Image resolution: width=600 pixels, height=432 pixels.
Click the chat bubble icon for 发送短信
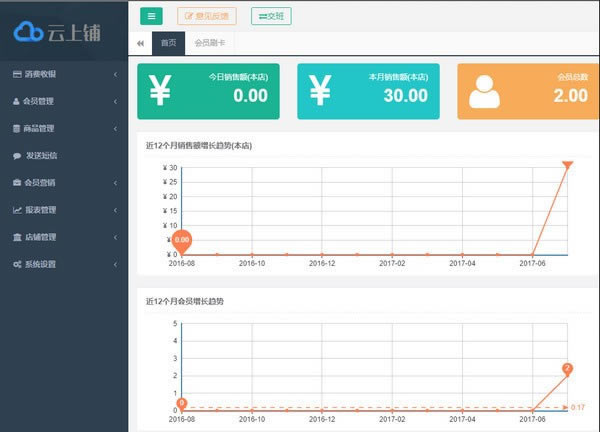point(16,156)
